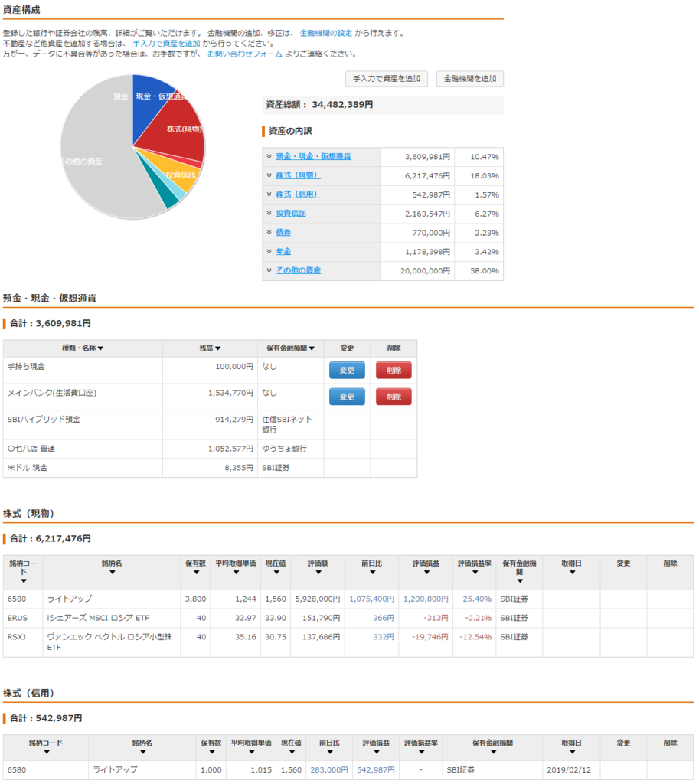This screenshot has height=784, width=699.
Task: Select the SBIハイブリッド預金 row name
Action: pos(44,420)
